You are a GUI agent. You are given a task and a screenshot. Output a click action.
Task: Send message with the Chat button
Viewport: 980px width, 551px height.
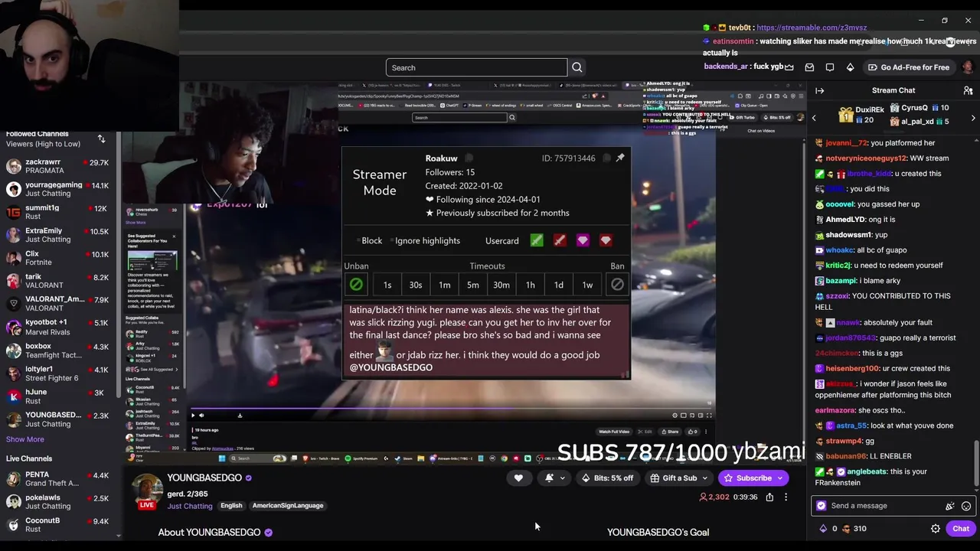tap(961, 528)
